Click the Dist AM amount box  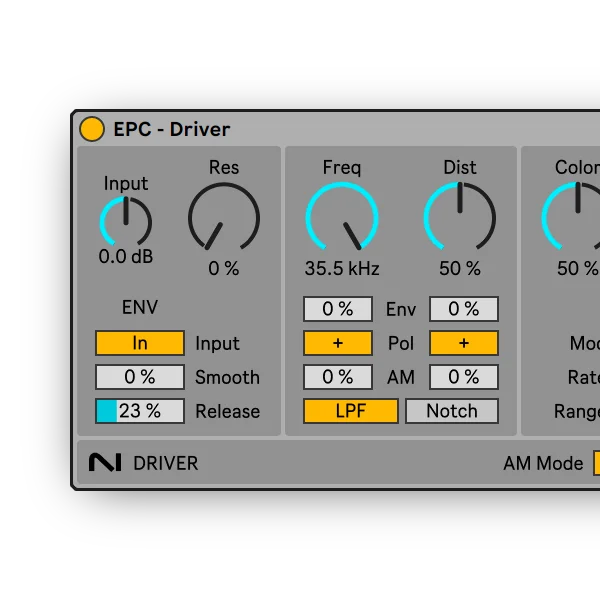[x=464, y=377]
